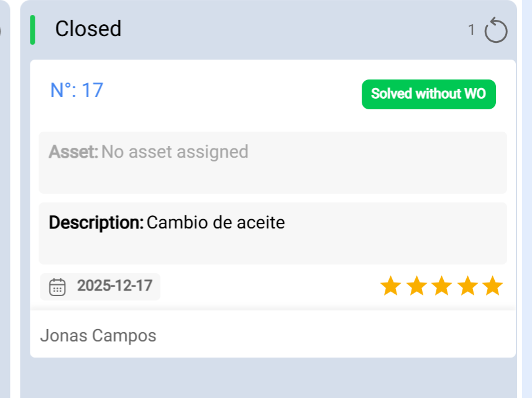Screen dimensions: 532x398
Task: Click the request count number 1
Action: tap(472, 29)
